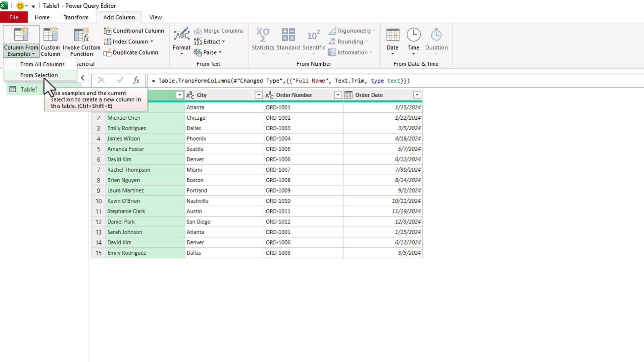Expand the Extract dropdown arrow
This screenshot has height=362, width=644.
tap(223, 42)
